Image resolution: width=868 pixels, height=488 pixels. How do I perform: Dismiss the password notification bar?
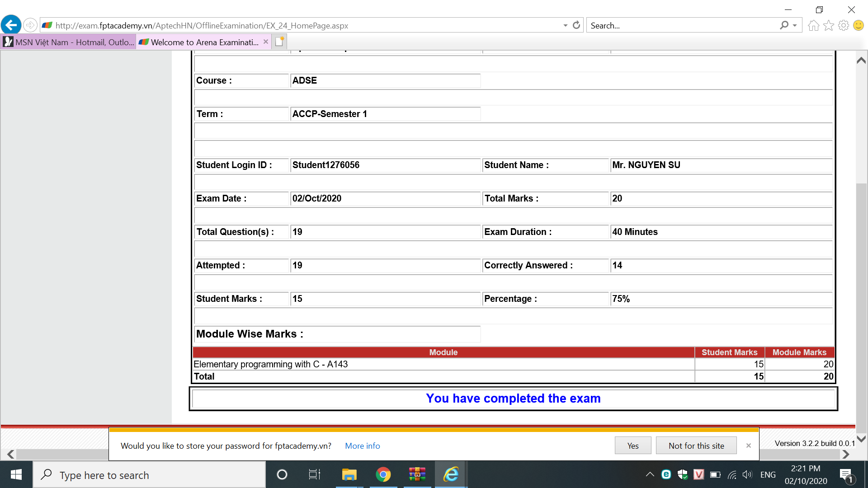point(749,446)
